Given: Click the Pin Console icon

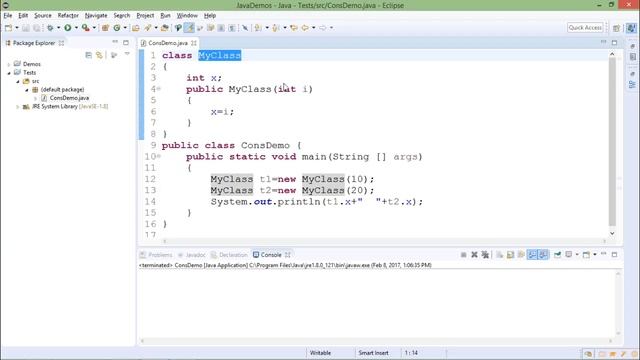Looking at the screenshot, I should pyautogui.click(x=558, y=255).
